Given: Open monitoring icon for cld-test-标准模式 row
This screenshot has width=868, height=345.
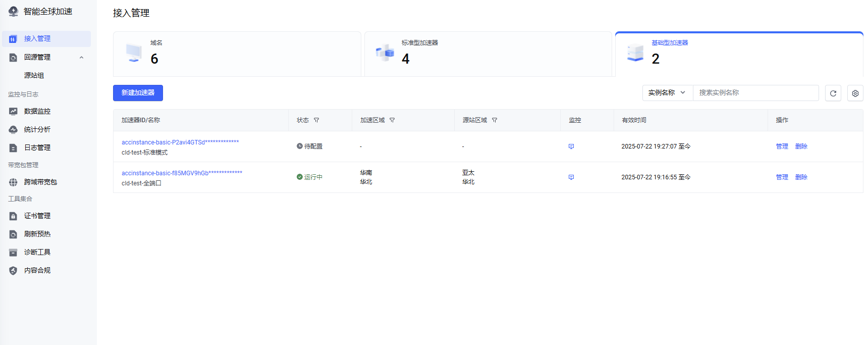Looking at the screenshot, I should pyautogui.click(x=571, y=146).
